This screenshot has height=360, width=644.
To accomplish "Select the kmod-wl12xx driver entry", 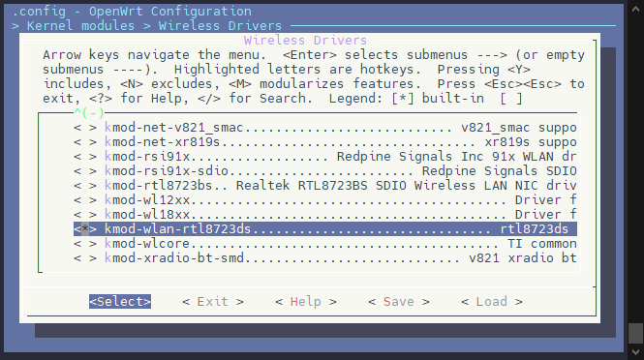I will pyautogui.click(x=325, y=200).
